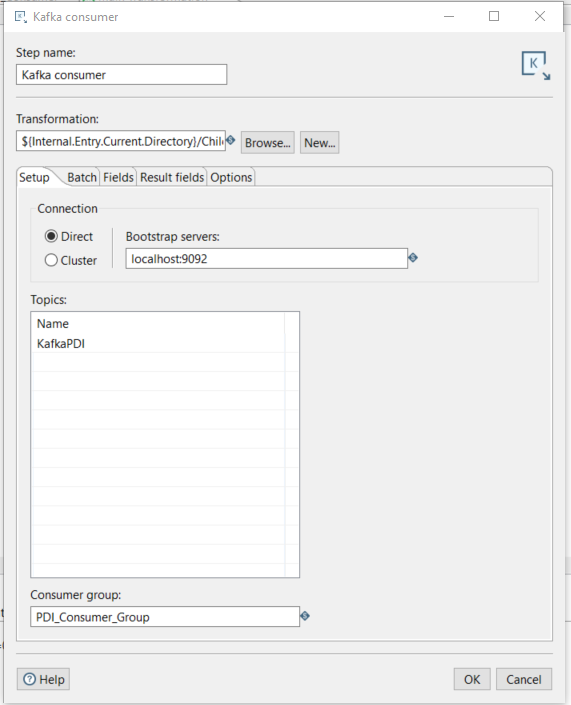571x705 pixels.
Task: Click the Kafka consumer step icon
Action: [535, 66]
